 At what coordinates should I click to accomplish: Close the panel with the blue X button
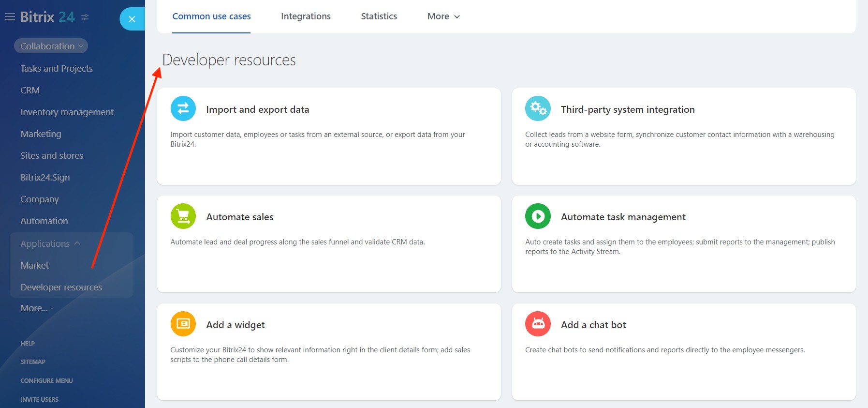point(132,19)
